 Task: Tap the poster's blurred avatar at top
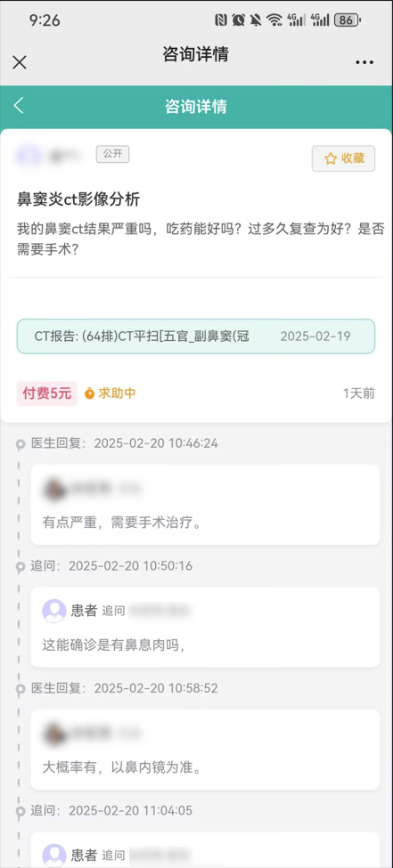[27, 156]
